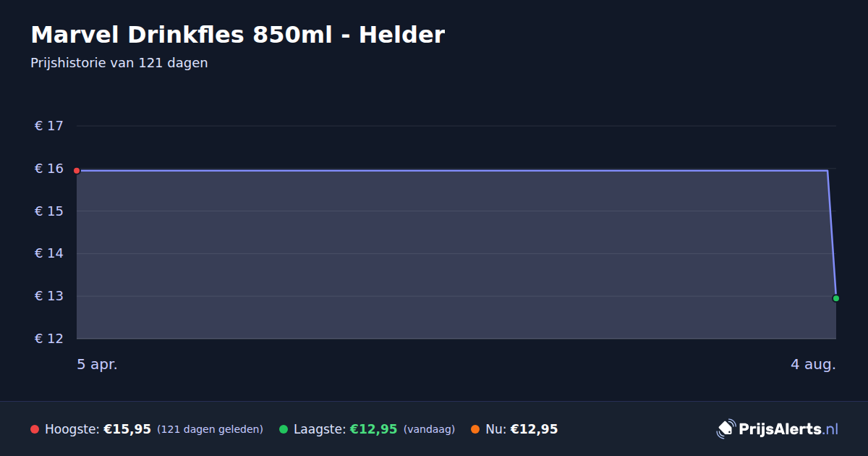Click the orange Nu legend dot
868x456 pixels.
pyautogui.click(x=475, y=429)
